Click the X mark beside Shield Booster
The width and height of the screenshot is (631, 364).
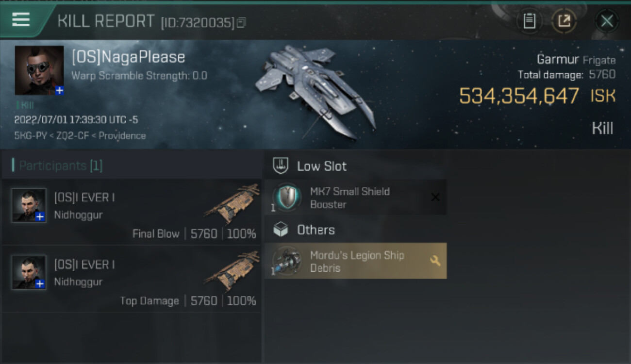[435, 197]
